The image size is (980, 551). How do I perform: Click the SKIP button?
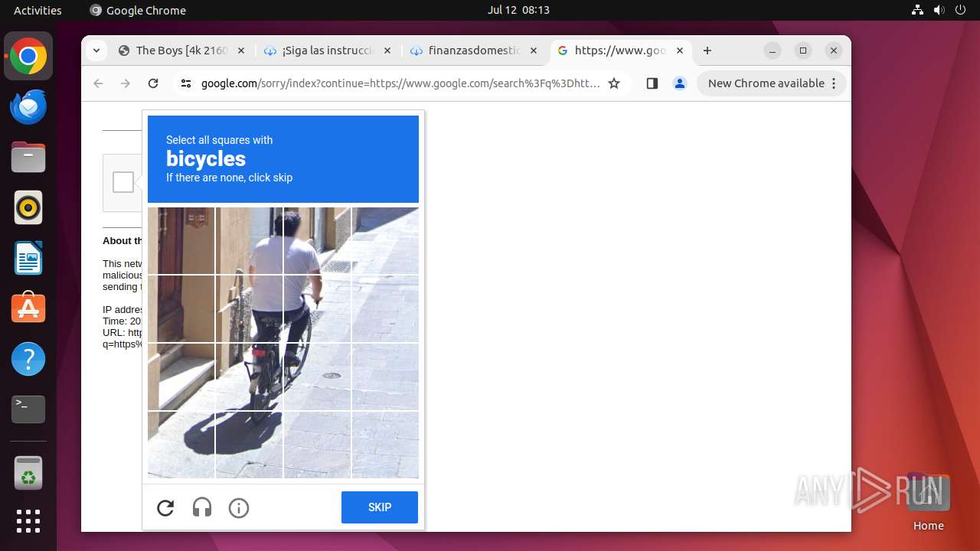click(x=380, y=507)
